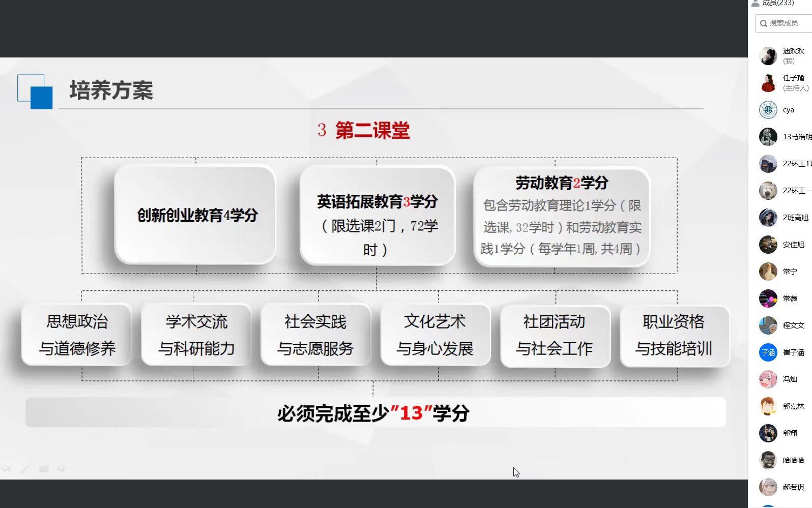The height and width of the screenshot is (508, 812).
Task: Click the 搜索成员 search field
Action: tap(784, 23)
